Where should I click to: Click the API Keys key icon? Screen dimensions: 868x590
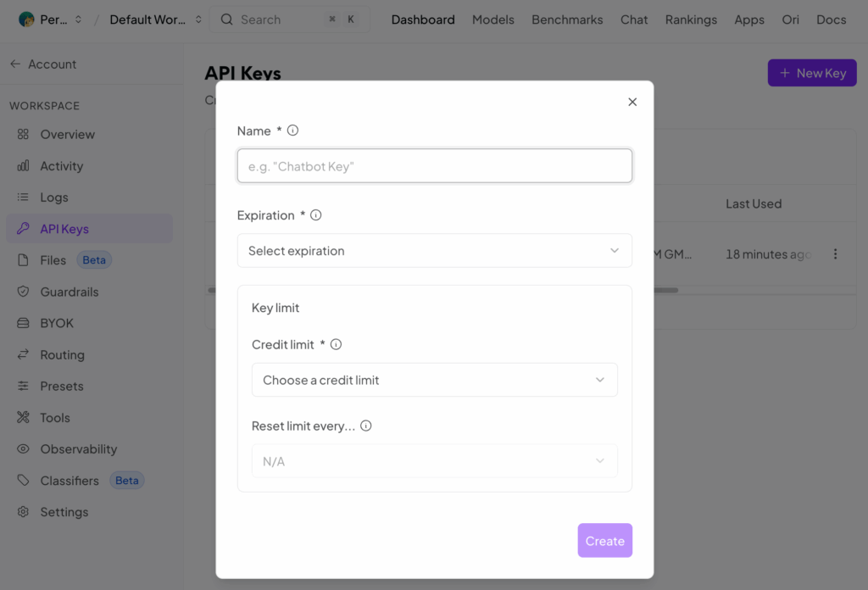[x=23, y=229]
